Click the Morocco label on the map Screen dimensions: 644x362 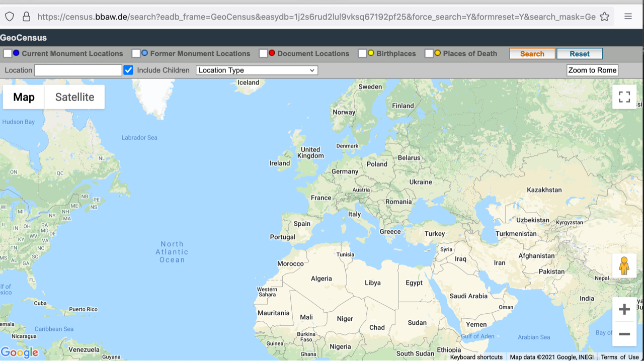click(x=290, y=264)
